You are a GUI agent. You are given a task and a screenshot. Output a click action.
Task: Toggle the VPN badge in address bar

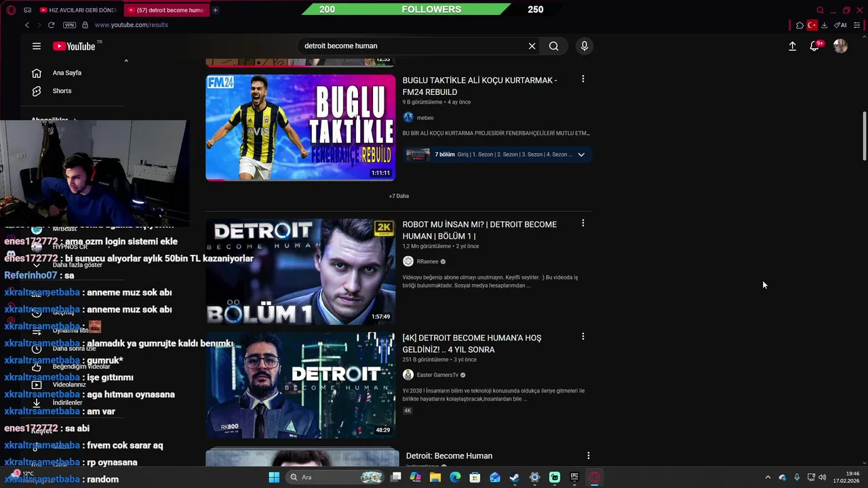click(69, 25)
